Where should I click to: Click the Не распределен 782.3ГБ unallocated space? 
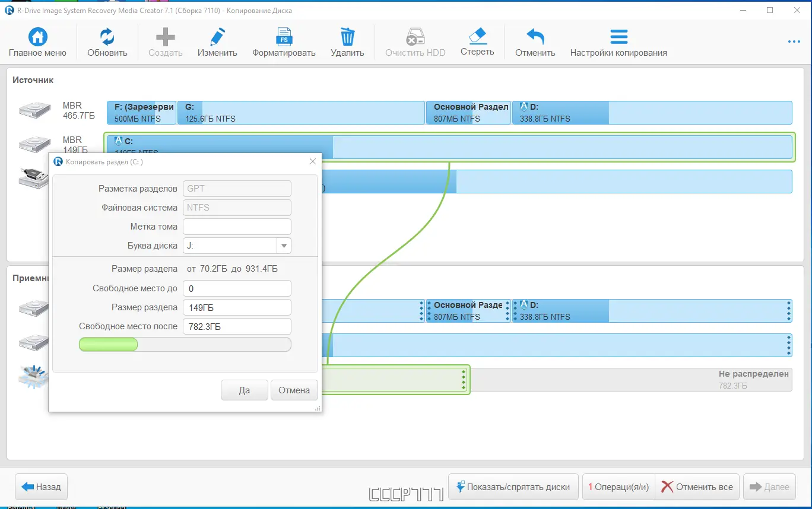[632, 380]
